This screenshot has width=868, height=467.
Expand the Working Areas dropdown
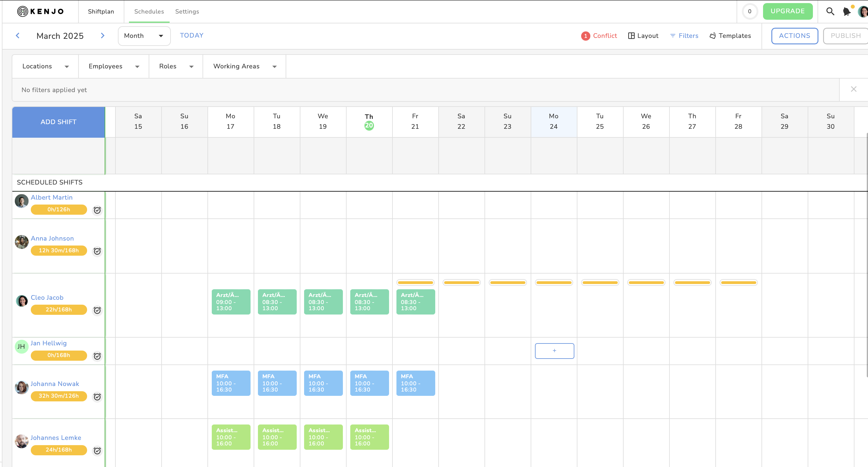(x=244, y=67)
